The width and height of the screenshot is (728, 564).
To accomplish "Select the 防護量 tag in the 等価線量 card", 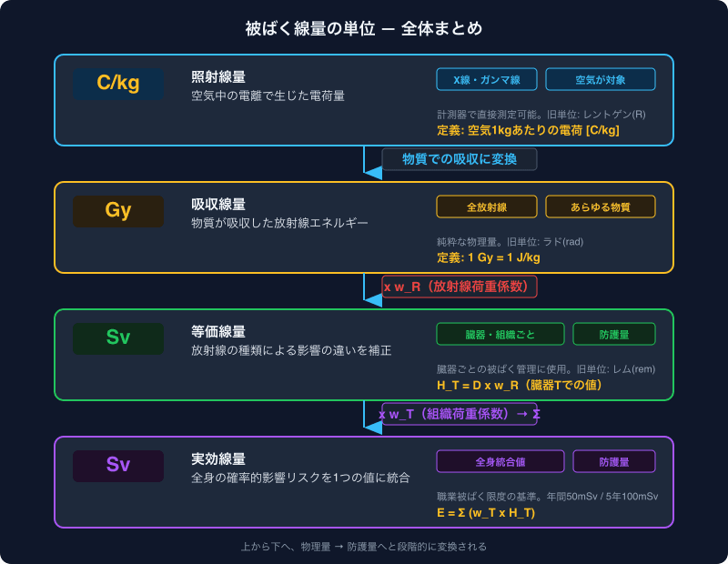I will click(x=613, y=334).
